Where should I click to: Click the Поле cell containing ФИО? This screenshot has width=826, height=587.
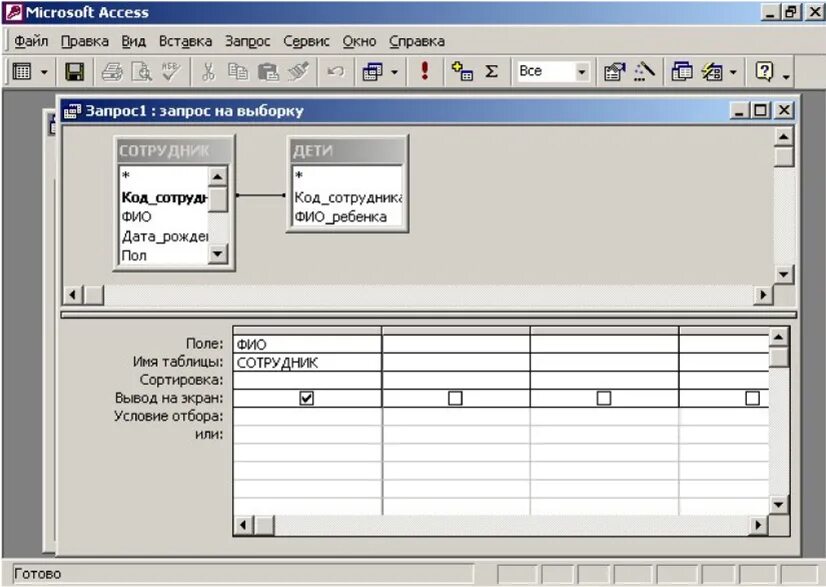tap(307, 344)
